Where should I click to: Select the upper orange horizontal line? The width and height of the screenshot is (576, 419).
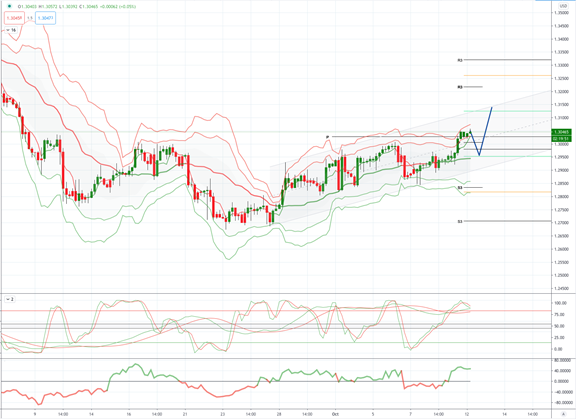(507, 75)
